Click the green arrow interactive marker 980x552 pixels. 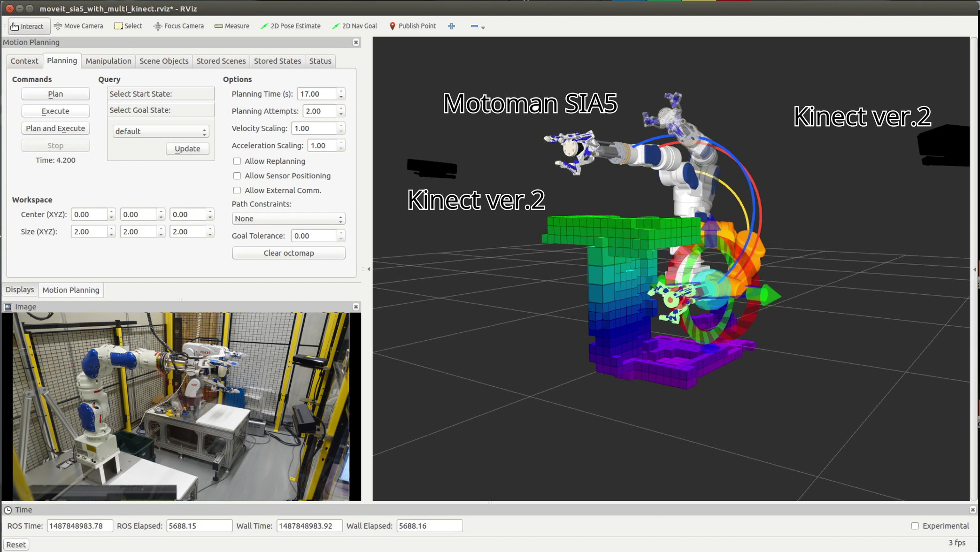(764, 295)
